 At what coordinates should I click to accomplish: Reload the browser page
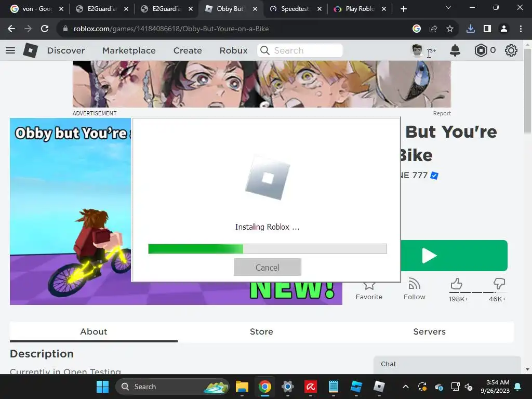tap(45, 29)
